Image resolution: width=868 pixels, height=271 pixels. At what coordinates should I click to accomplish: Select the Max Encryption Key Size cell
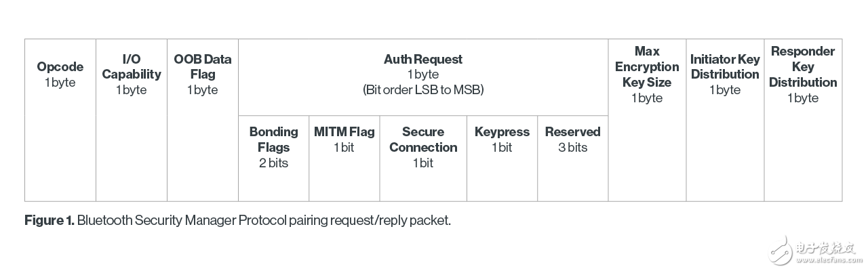[647, 75]
